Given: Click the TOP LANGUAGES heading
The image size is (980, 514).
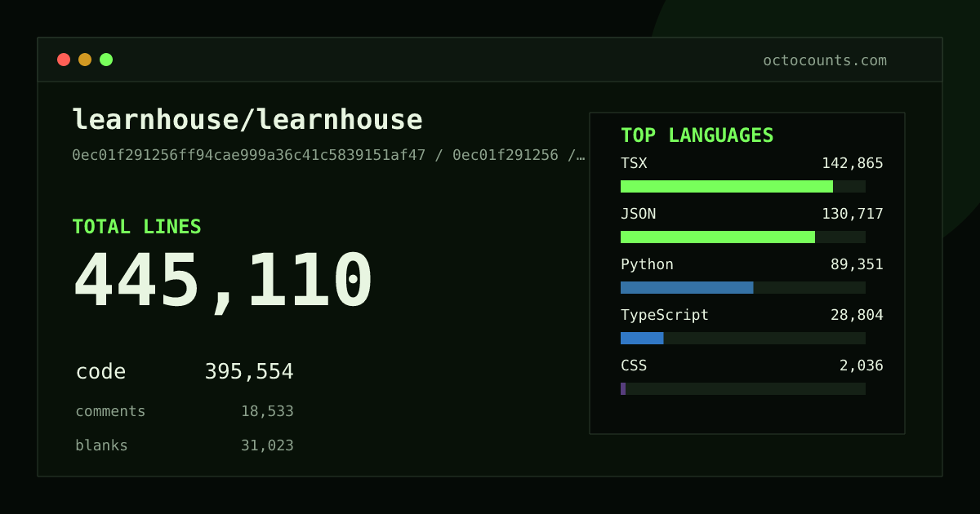Looking at the screenshot, I should 697,135.
